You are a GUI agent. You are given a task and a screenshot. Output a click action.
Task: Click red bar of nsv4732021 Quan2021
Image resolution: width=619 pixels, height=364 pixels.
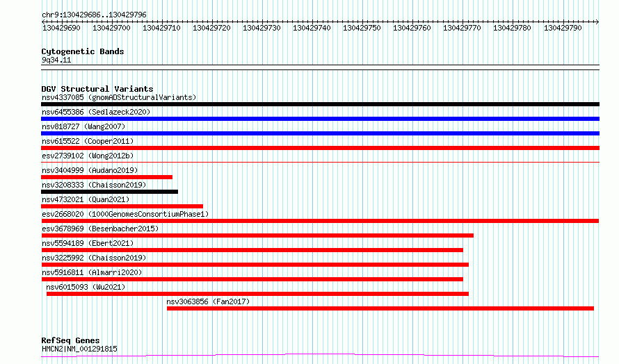point(122,206)
